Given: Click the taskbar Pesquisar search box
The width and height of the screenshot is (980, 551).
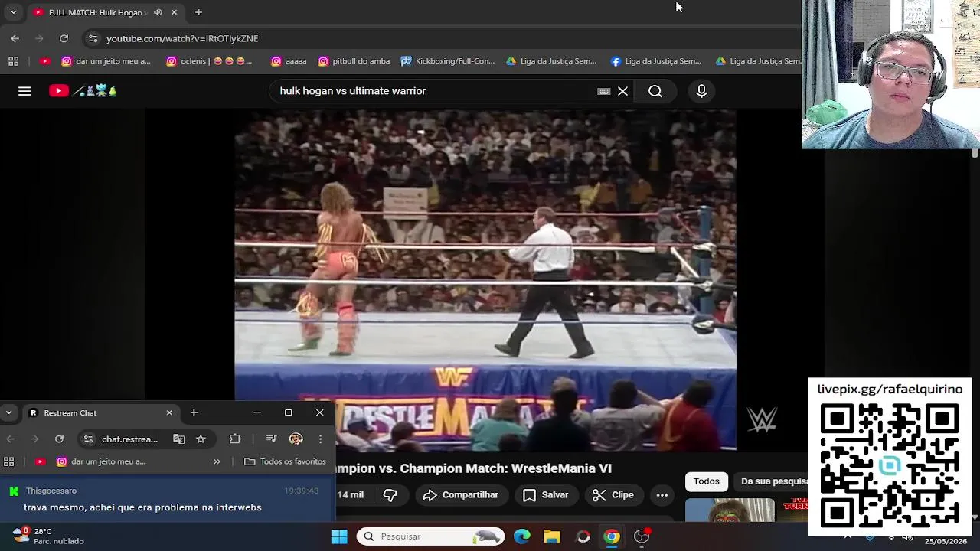Looking at the screenshot, I should click(431, 536).
